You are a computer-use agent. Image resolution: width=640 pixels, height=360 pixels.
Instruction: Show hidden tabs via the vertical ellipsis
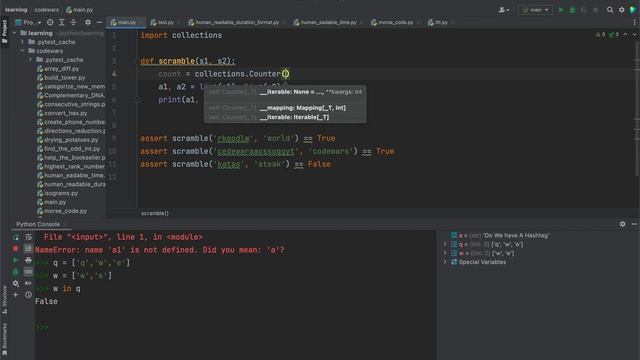634,22
